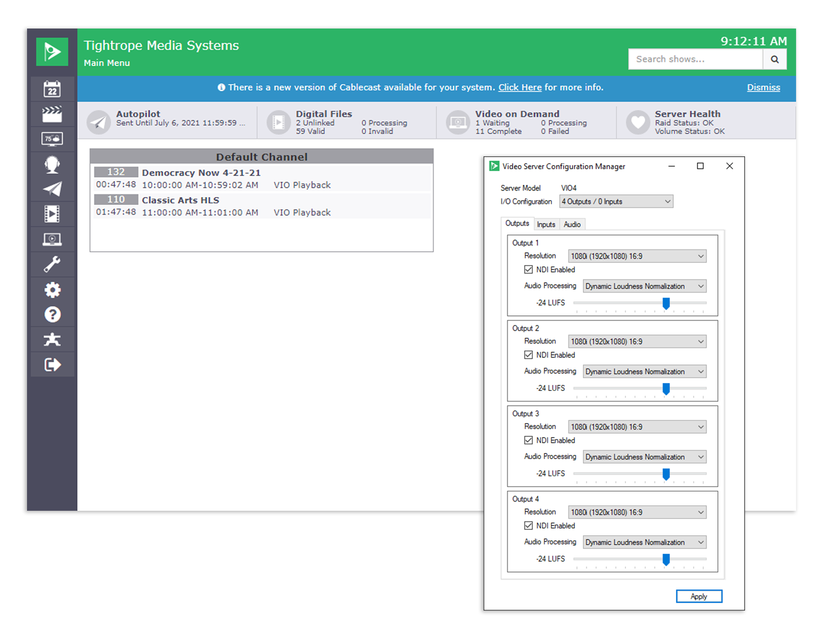Click show number 110 badge
Screen dimensions: 830x644
(x=116, y=200)
